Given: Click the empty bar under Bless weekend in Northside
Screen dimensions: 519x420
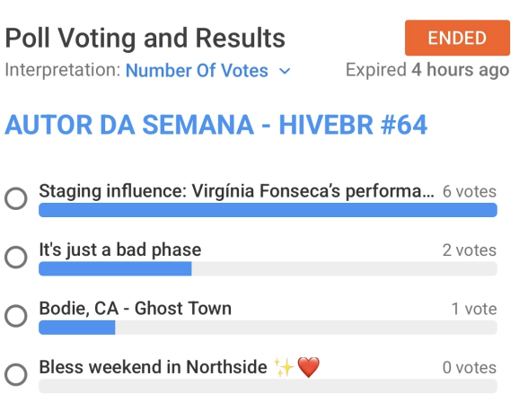Looking at the screenshot, I should point(268,386).
